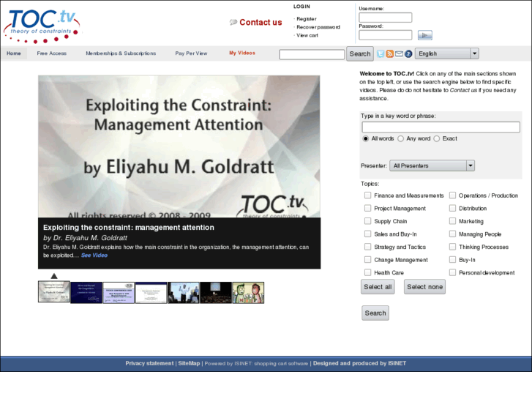This screenshot has height=399, width=532.
Task: Open the SiteMap footer link
Action: (x=189, y=363)
